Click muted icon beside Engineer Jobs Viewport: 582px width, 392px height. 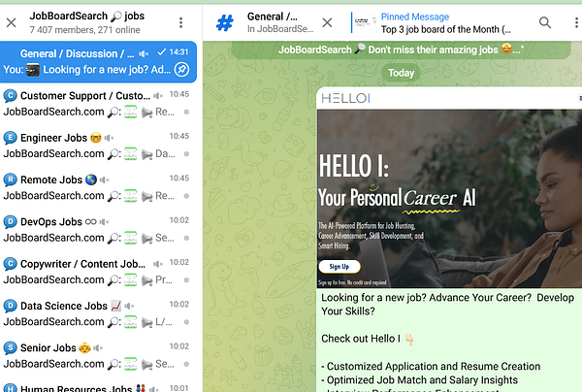pyautogui.click(x=109, y=138)
